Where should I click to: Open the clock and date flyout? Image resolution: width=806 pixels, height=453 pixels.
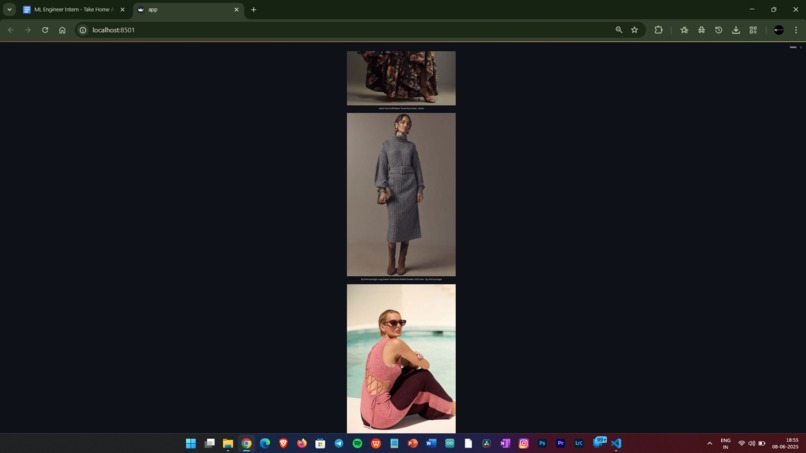786,443
